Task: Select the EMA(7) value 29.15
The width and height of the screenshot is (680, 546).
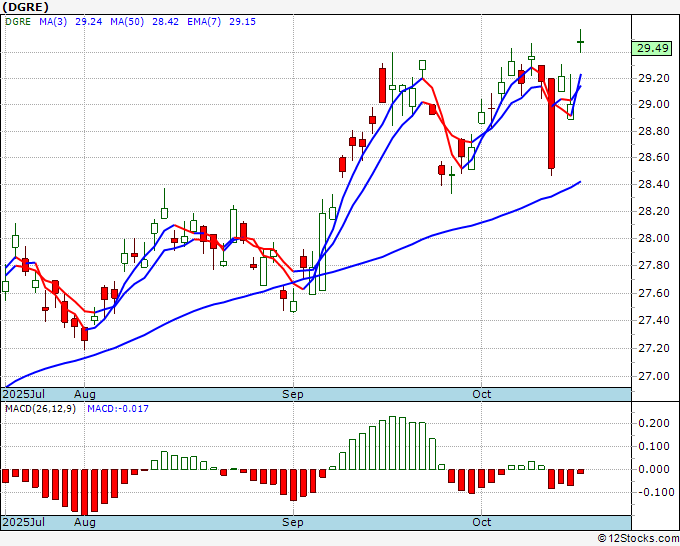Action: 242,22
